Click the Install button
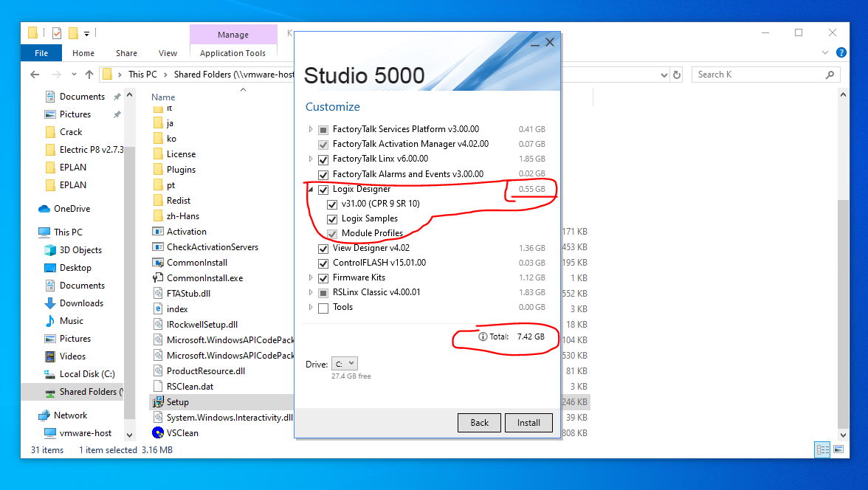Viewport: 868px width, 490px height. tap(528, 422)
